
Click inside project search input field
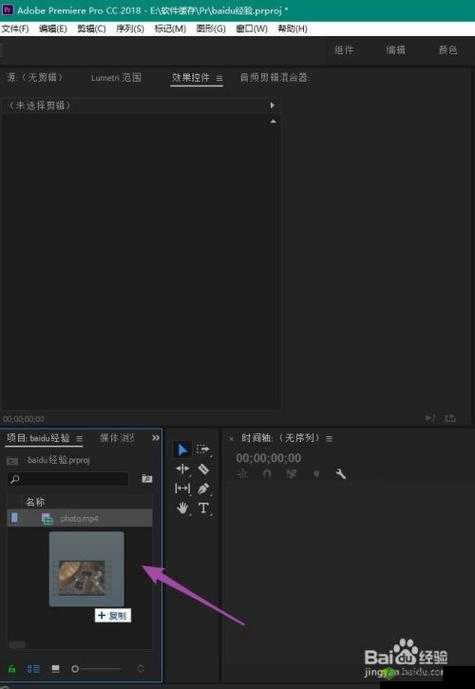tap(75, 479)
